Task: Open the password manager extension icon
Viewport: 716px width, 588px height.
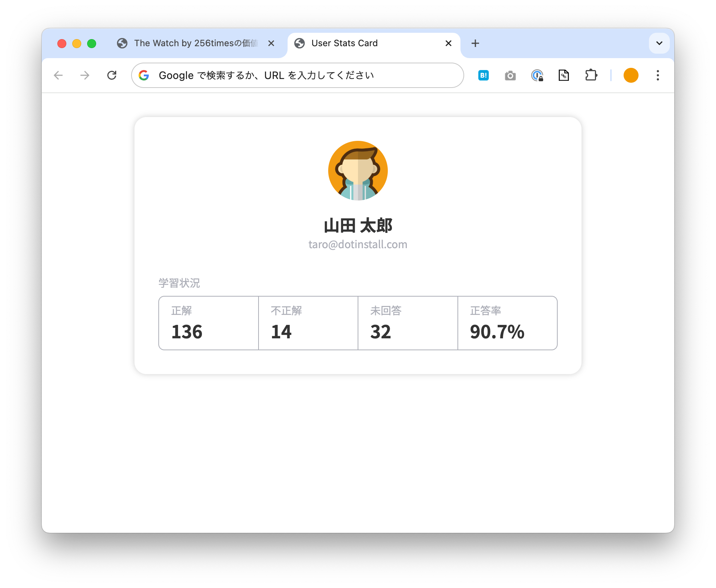Action: (x=537, y=76)
